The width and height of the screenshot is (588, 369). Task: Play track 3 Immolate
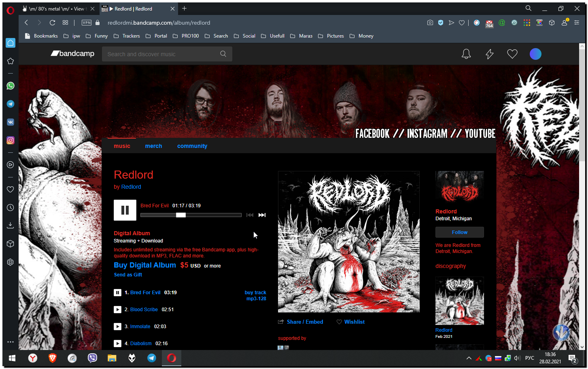[x=117, y=327]
